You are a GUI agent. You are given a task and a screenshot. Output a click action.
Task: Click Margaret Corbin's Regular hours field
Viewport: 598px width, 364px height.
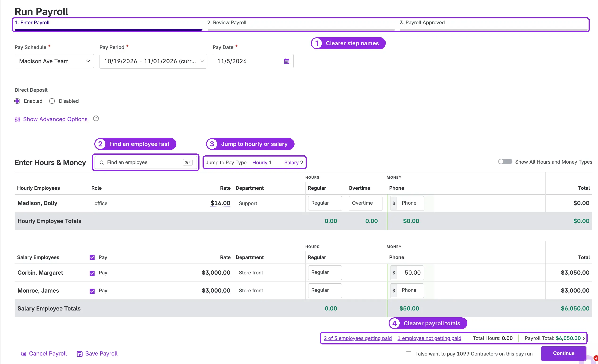[x=325, y=273]
